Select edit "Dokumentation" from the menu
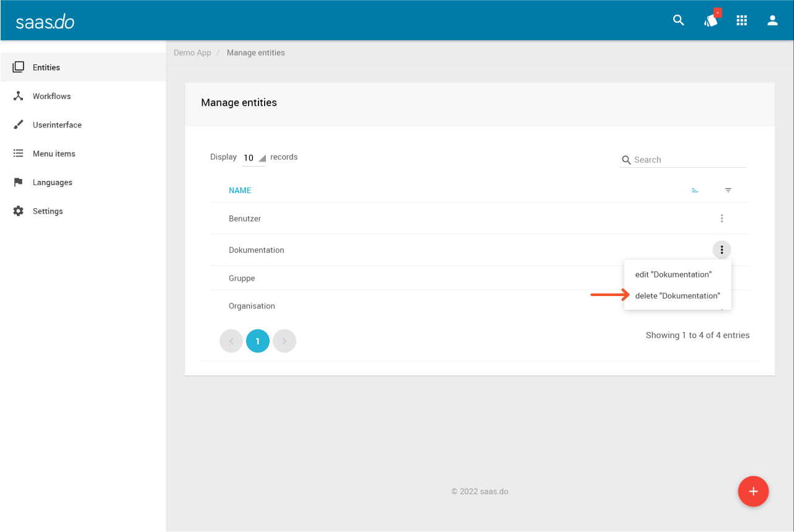794x532 pixels. pyautogui.click(x=673, y=274)
